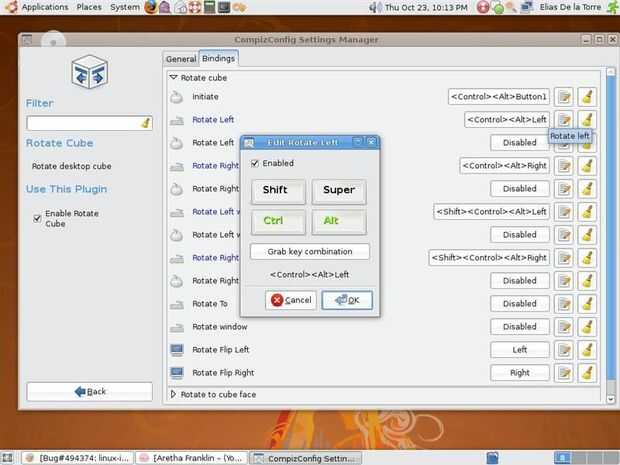Click the Left key binding button

tap(520, 350)
